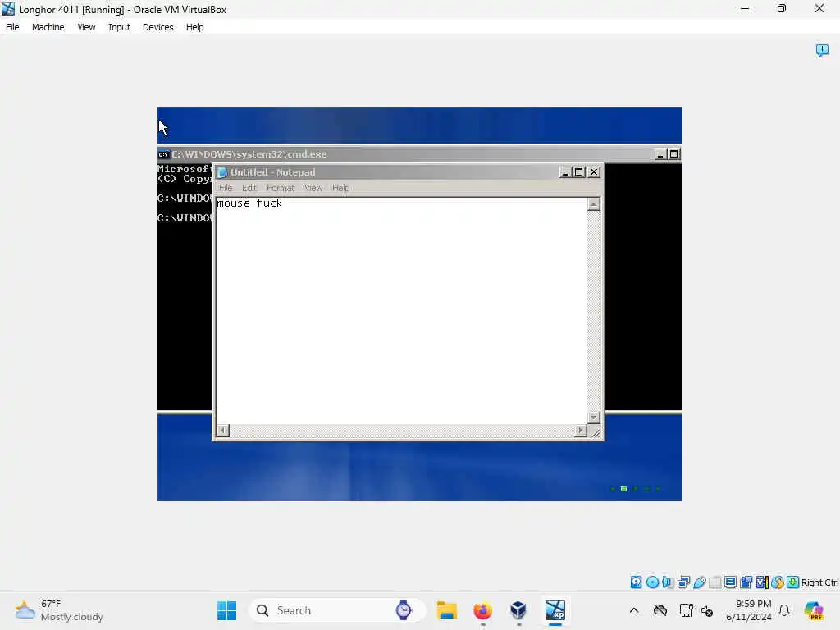Open Notepad's Edit menu
Image resolution: width=840 pixels, height=630 pixels.
[249, 188]
